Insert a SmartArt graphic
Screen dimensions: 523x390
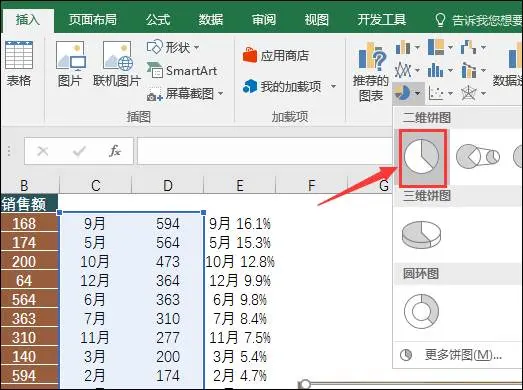[182, 70]
